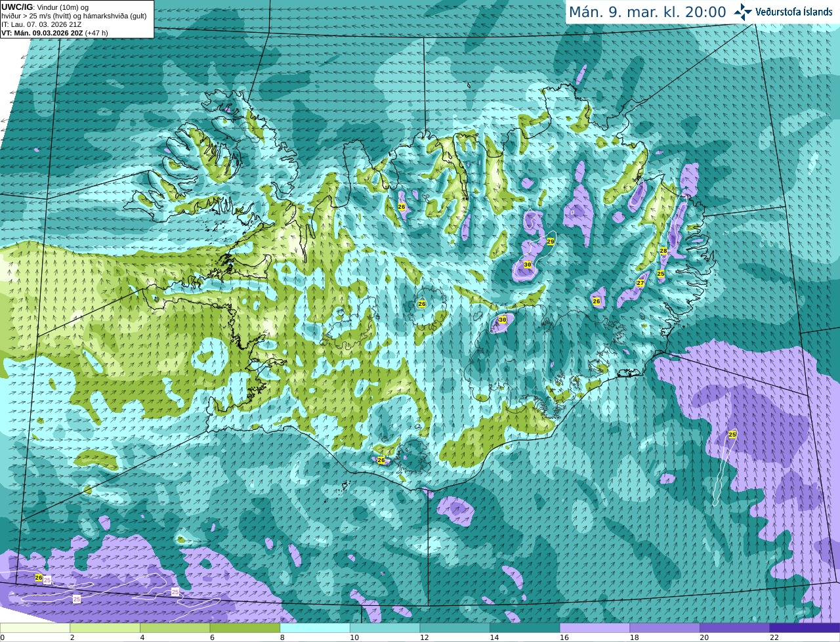Pick the 6–8 m/s legend color
This screenshot has height=642, width=840.
click(245, 628)
